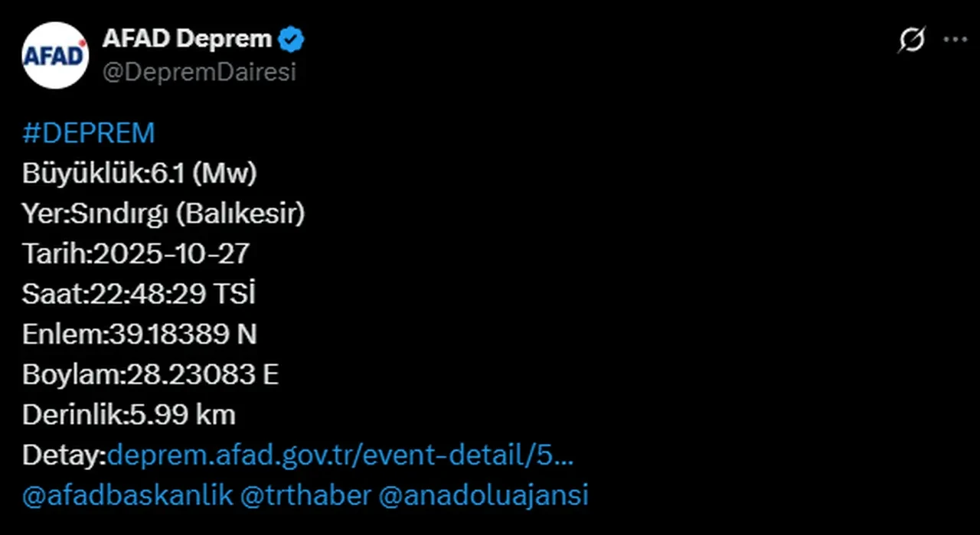Go to the @anadoluajansi mention
The width and height of the screenshot is (980, 535).
pos(483,495)
